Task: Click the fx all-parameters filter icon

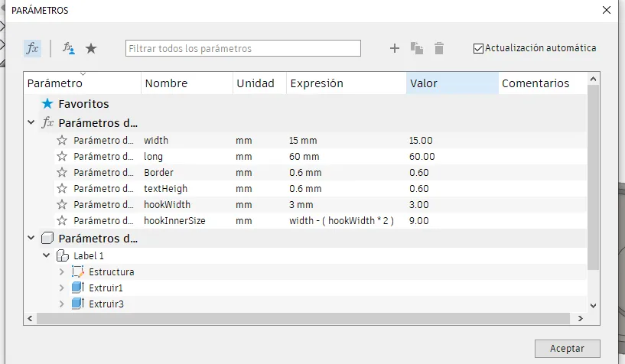Action: click(x=32, y=48)
